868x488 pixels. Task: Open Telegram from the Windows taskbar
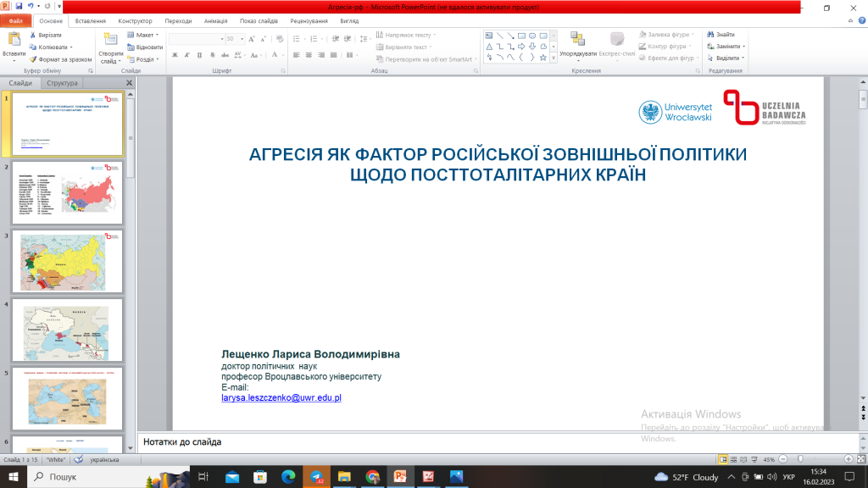[x=316, y=477]
